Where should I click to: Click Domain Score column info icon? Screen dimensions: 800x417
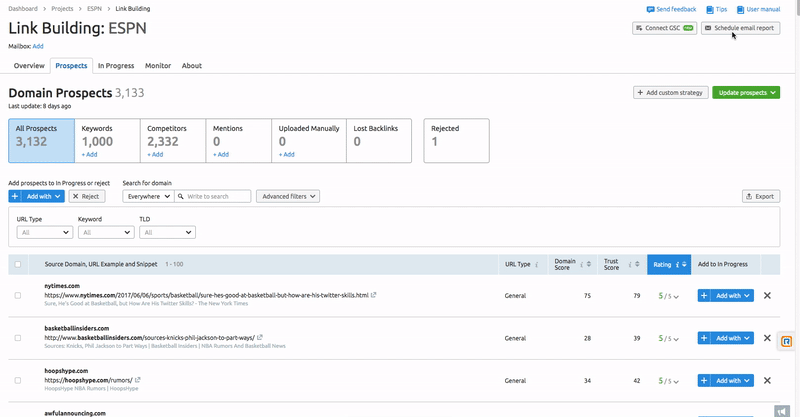(x=582, y=264)
